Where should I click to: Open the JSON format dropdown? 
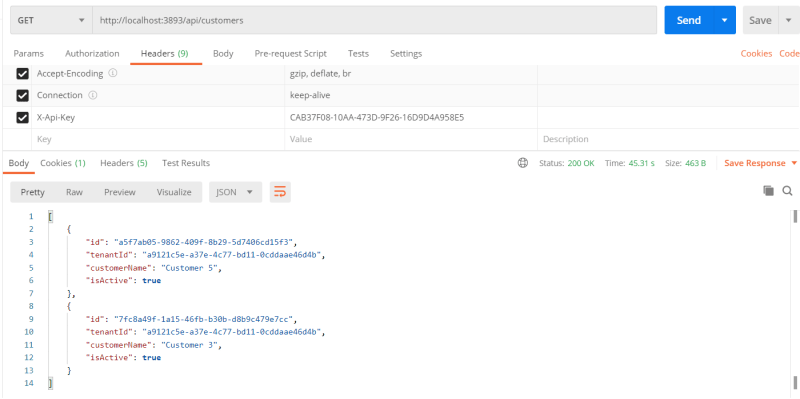coord(235,192)
